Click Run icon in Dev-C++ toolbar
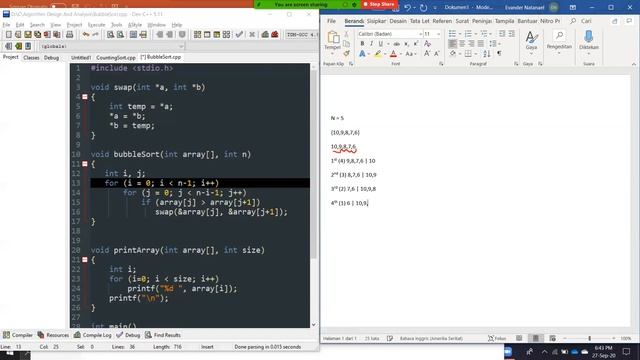The height and width of the screenshot is (360, 640). 207,35
